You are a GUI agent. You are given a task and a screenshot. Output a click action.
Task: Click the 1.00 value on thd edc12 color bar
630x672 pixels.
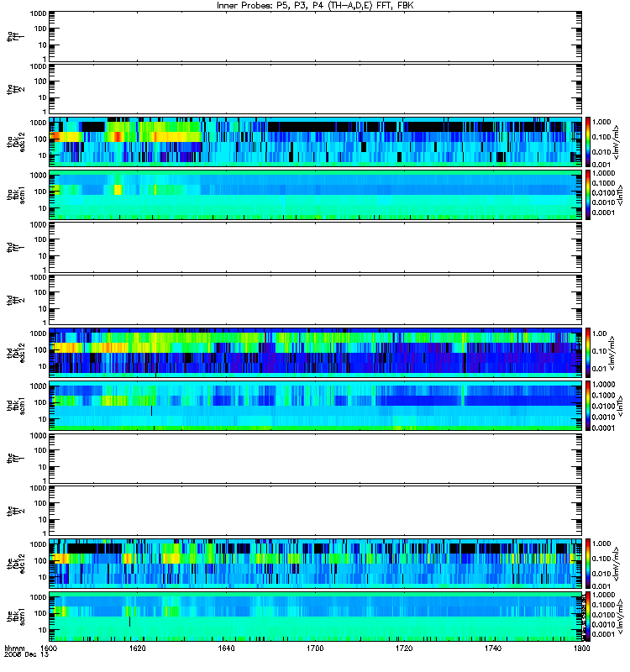coord(600,333)
